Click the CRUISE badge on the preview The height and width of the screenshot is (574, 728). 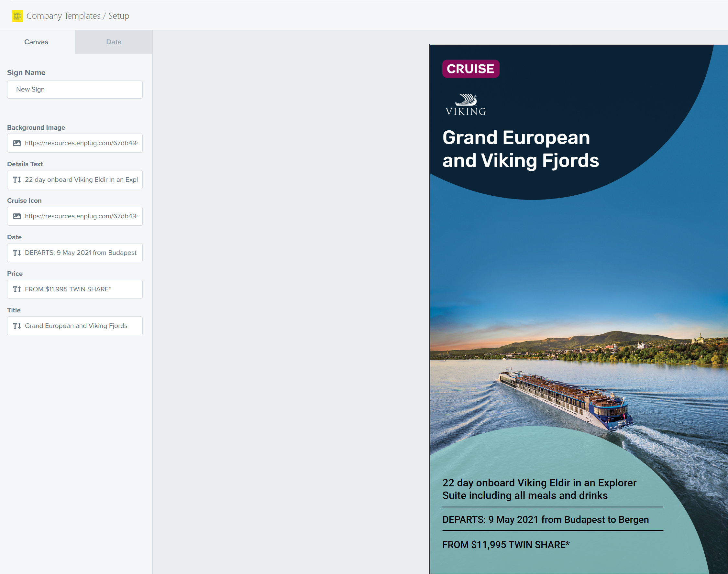(470, 69)
